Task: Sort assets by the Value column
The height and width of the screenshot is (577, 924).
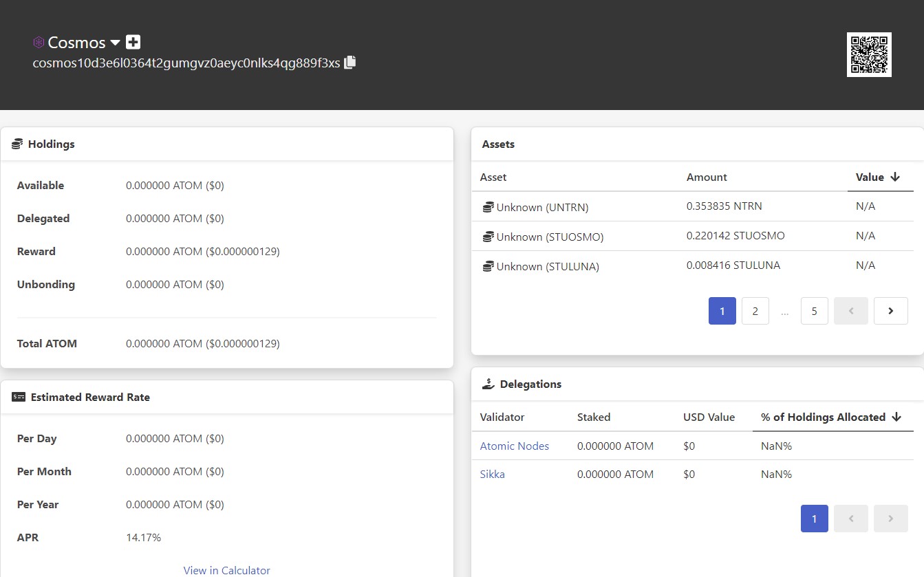Action: pyautogui.click(x=878, y=177)
